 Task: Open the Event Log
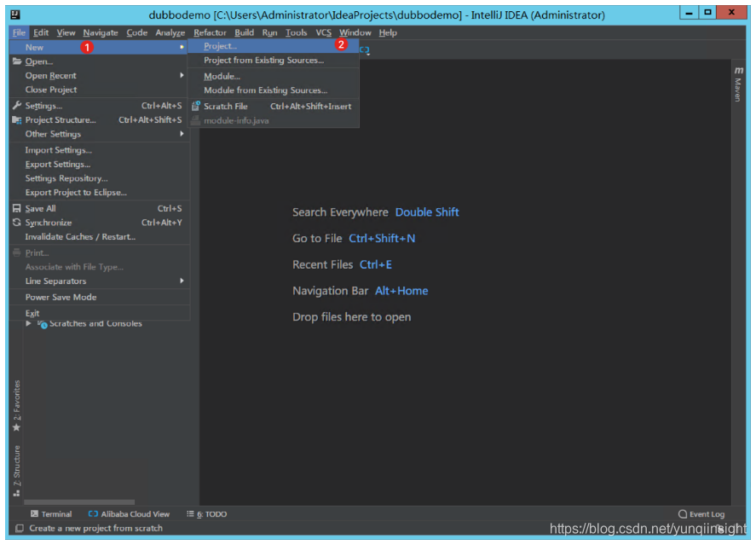click(x=701, y=514)
